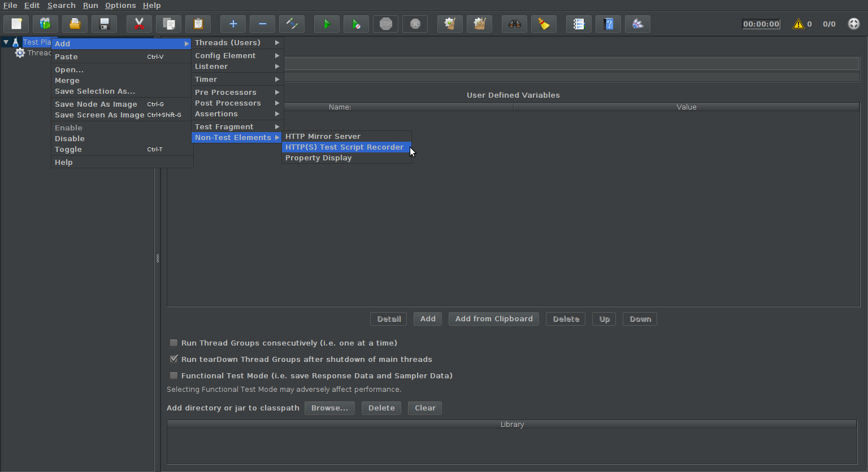
Task: Click the Search binoculars icon
Action: (x=514, y=24)
